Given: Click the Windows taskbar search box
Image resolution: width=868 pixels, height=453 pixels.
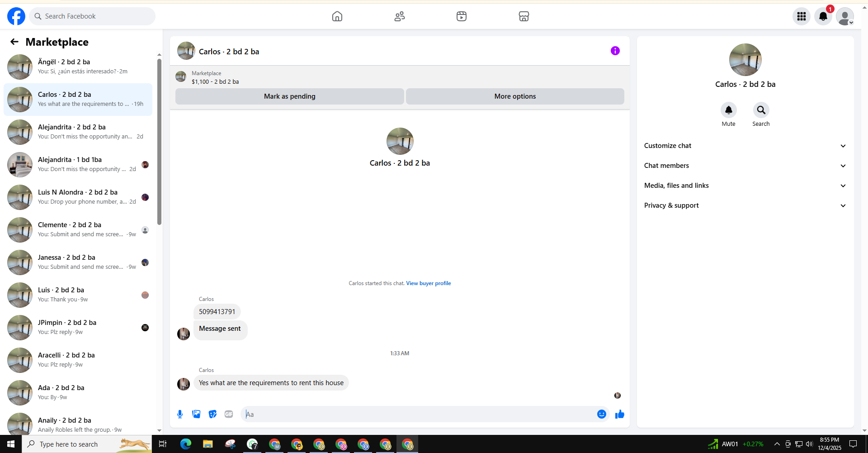Looking at the screenshot, I should [x=87, y=444].
